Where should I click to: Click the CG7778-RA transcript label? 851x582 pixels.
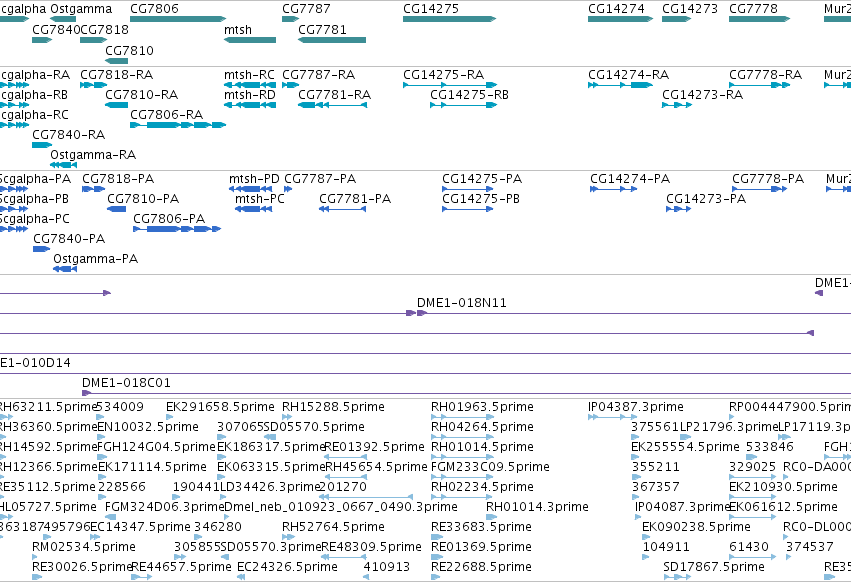click(x=765, y=74)
